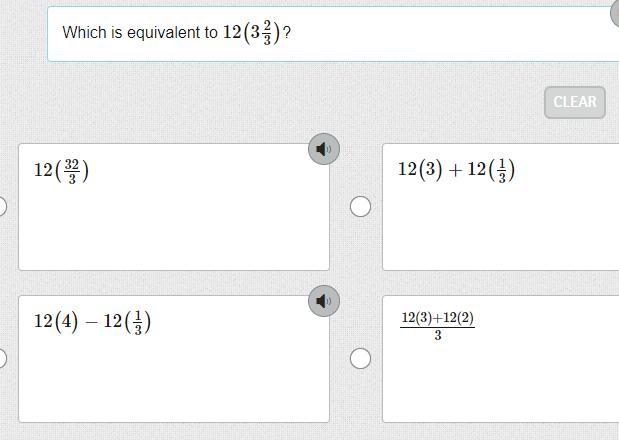
Task: Choose the radio button beside the fraction answer
Action: pos(360,358)
